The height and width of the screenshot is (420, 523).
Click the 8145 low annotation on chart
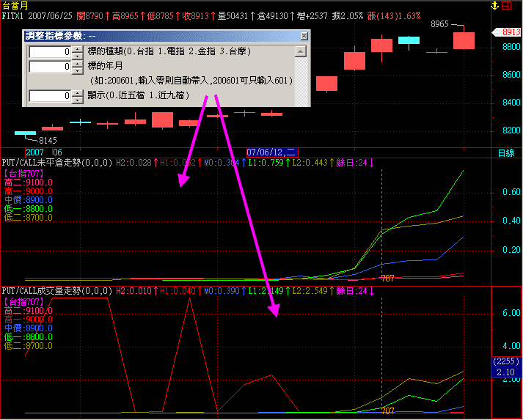point(48,140)
